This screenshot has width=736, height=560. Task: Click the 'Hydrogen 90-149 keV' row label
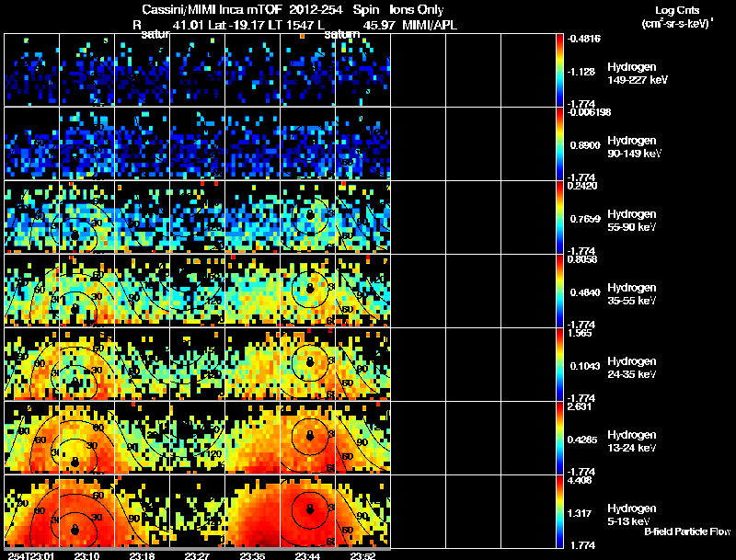(634, 147)
